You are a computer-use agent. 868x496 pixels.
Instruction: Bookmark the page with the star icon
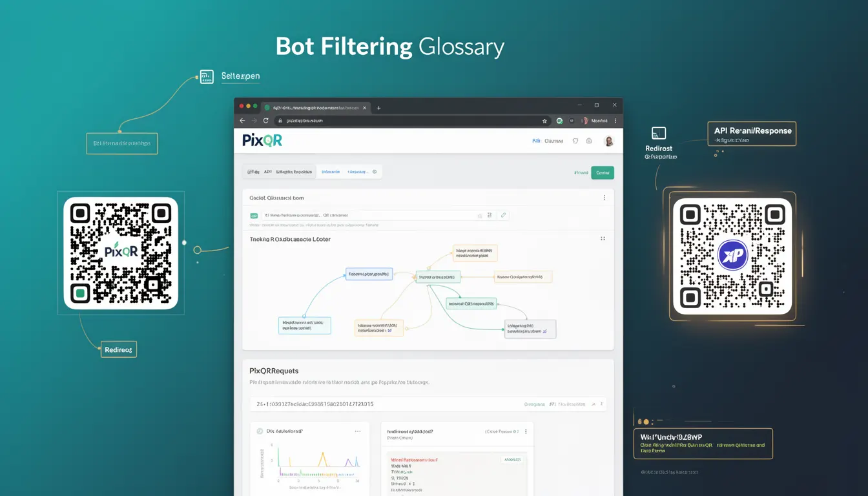(545, 121)
